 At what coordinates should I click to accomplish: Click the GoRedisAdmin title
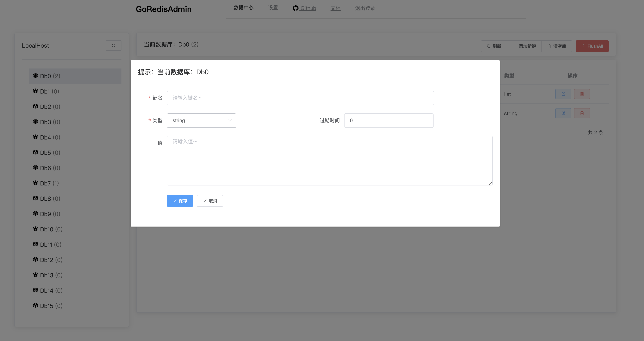pos(163,9)
